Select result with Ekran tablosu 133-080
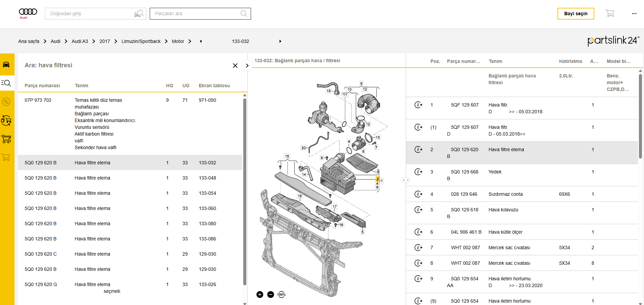The width and height of the screenshot is (644, 305). click(x=130, y=224)
